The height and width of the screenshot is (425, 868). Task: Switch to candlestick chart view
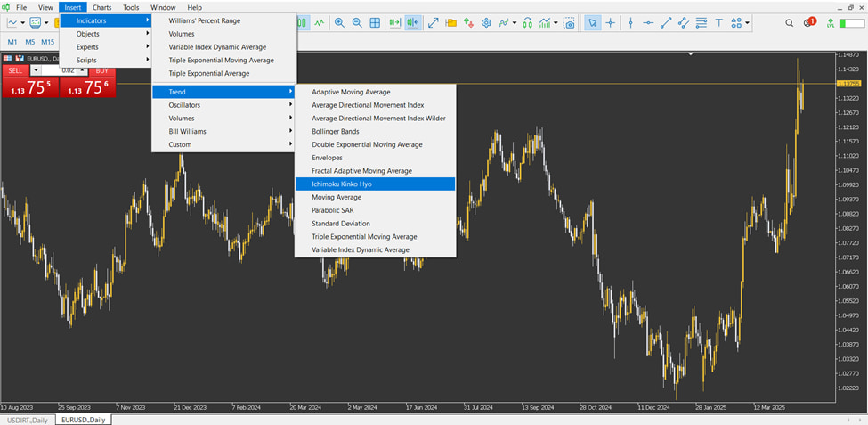303,22
